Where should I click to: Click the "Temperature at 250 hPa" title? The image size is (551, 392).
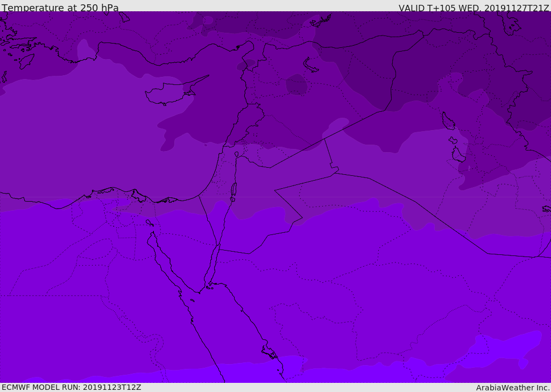click(60, 8)
